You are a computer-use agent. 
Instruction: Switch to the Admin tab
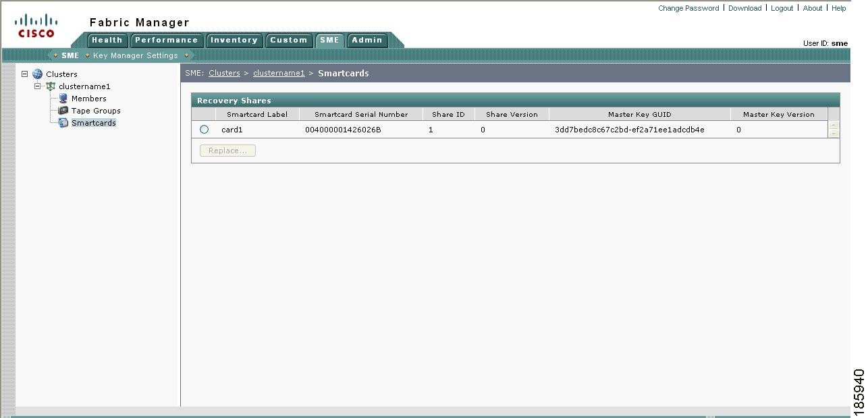[367, 41]
